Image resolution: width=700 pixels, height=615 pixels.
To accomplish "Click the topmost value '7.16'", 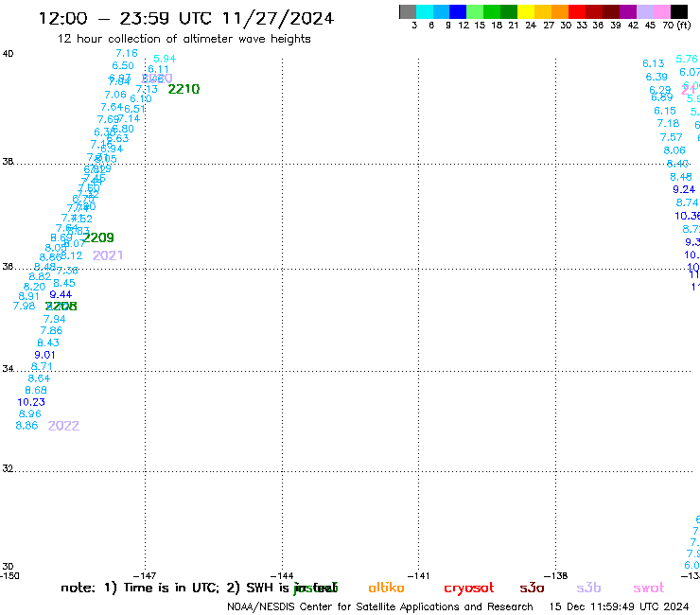I will point(127,53).
